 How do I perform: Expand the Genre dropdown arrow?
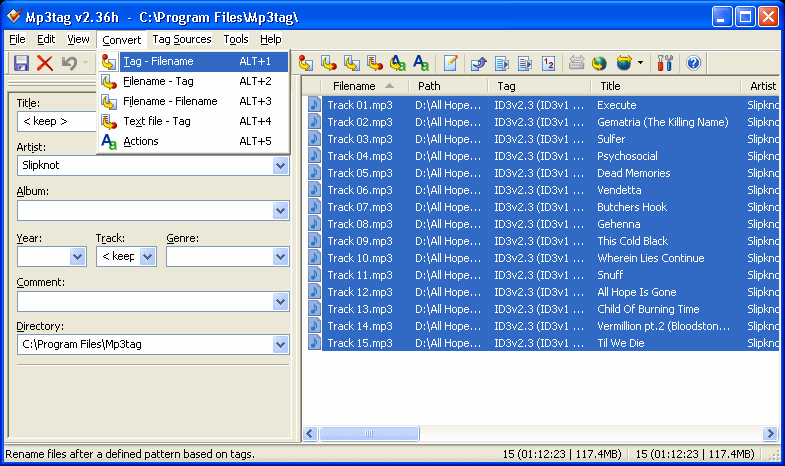pyautogui.click(x=281, y=257)
